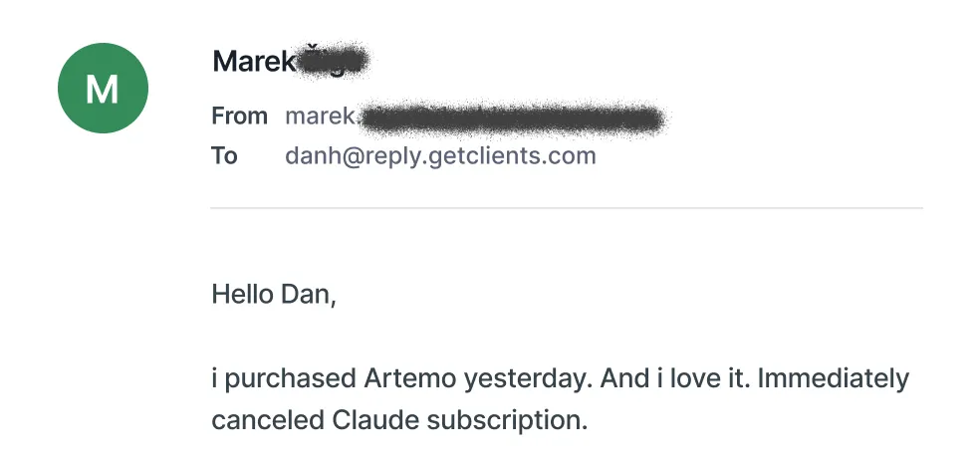Screen dimensions: 980x465
Task: Open recipient address danh@reply.getclients.com
Action: [440, 155]
